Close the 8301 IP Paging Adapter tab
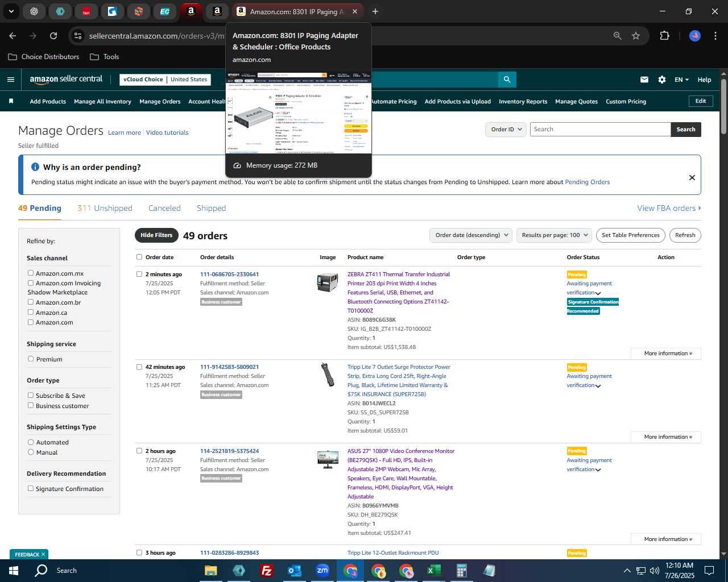This screenshot has width=728, height=582. (x=355, y=11)
